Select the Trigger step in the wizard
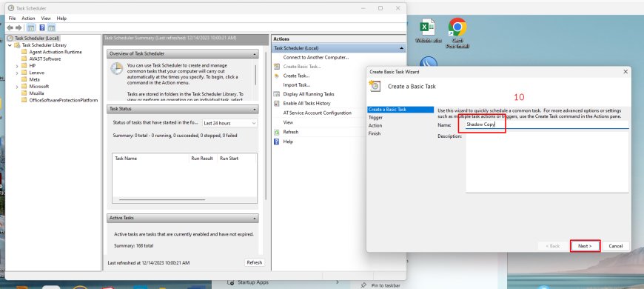This screenshot has height=289, width=644. 375,118
